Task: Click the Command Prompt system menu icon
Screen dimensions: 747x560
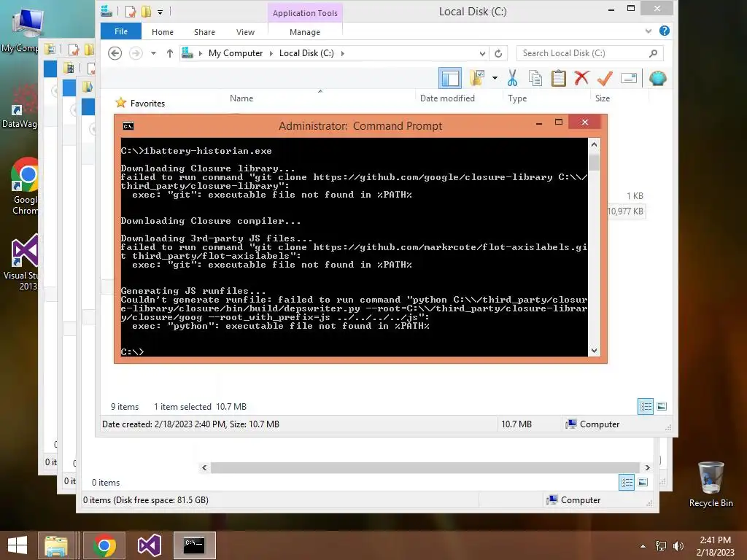Action: [128, 125]
